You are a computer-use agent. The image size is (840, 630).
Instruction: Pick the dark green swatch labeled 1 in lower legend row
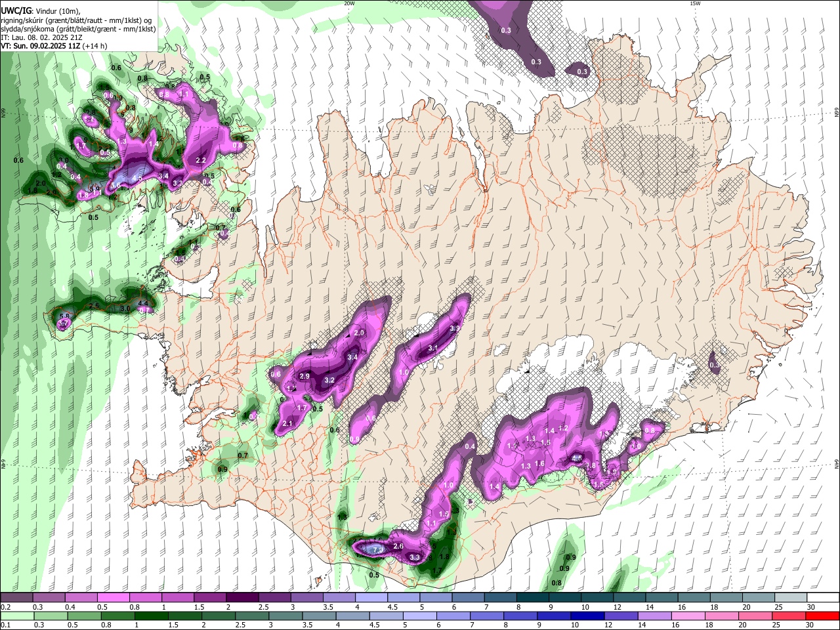click(152, 616)
